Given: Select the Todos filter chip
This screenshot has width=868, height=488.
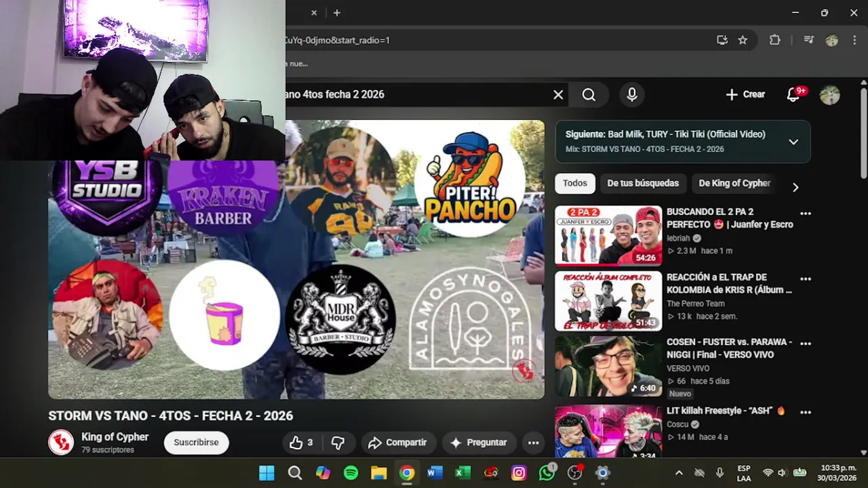Looking at the screenshot, I should [575, 183].
